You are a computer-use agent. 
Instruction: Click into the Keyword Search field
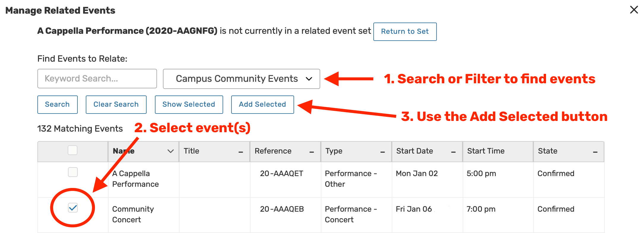pyautogui.click(x=97, y=79)
